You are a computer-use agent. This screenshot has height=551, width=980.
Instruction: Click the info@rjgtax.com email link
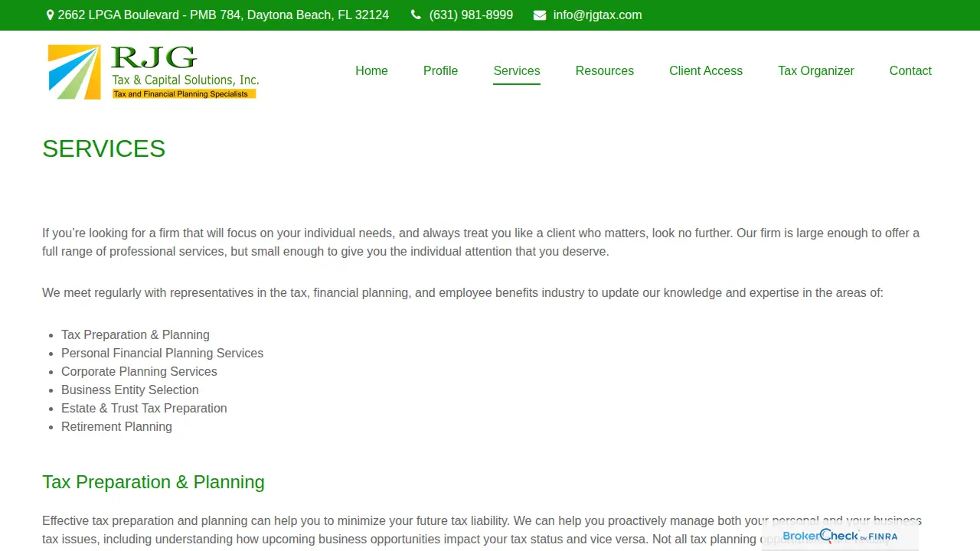597,15
